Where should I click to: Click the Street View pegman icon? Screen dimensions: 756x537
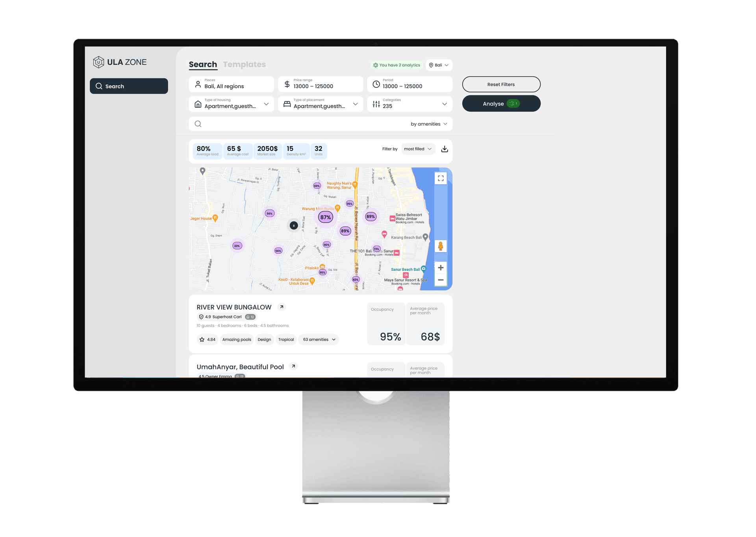[441, 246]
